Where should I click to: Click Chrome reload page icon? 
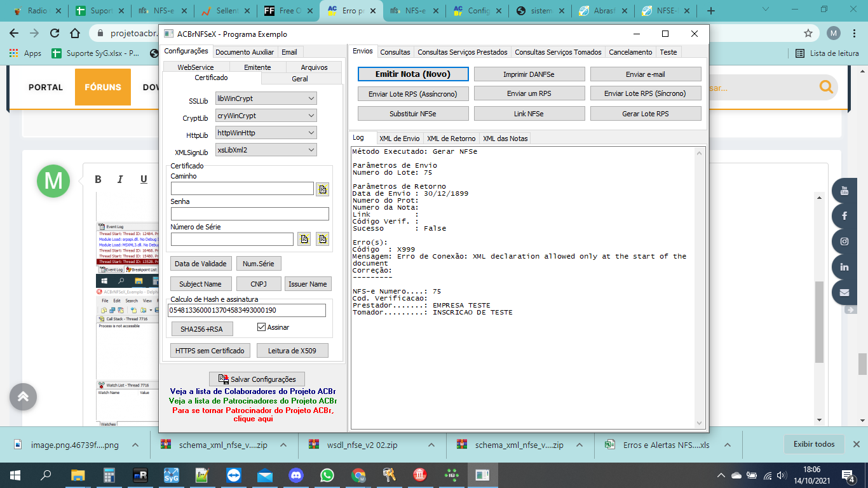[55, 33]
